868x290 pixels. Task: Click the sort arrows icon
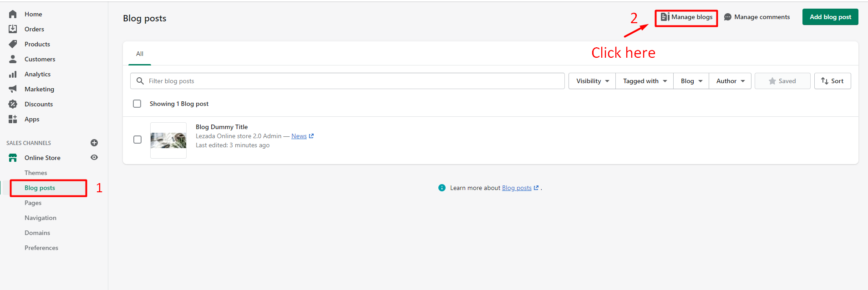pyautogui.click(x=825, y=81)
